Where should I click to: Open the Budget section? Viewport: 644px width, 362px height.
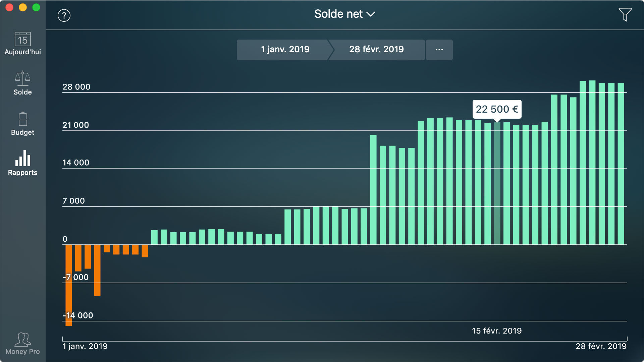tap(22, 123)
